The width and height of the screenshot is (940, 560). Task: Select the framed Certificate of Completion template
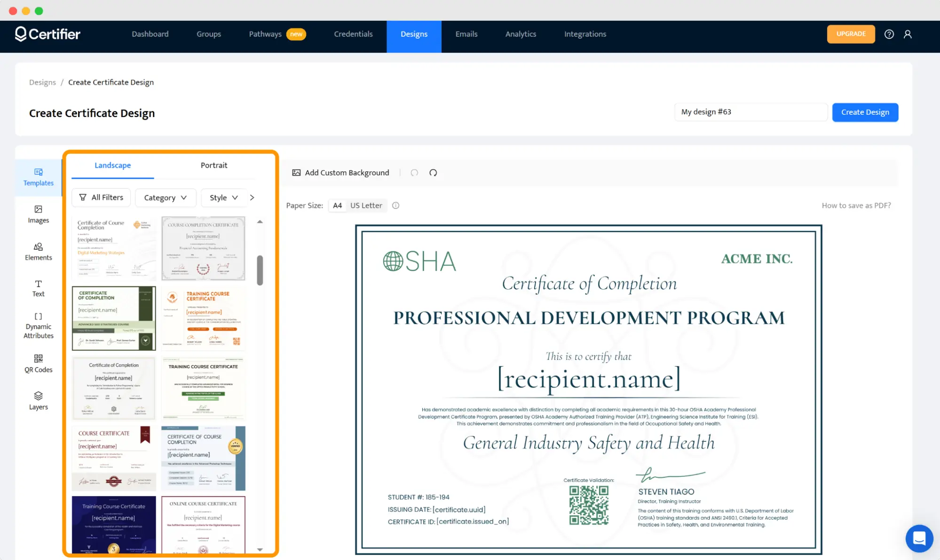pos(114,388)
